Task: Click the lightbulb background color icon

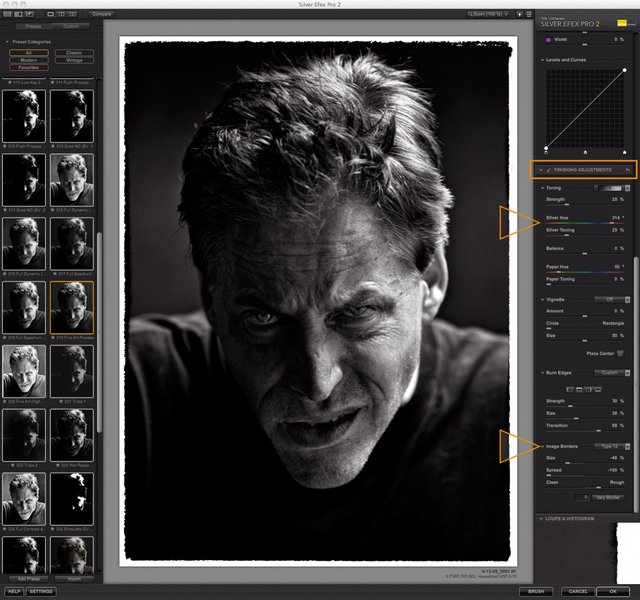Action: tap(518, 14)
